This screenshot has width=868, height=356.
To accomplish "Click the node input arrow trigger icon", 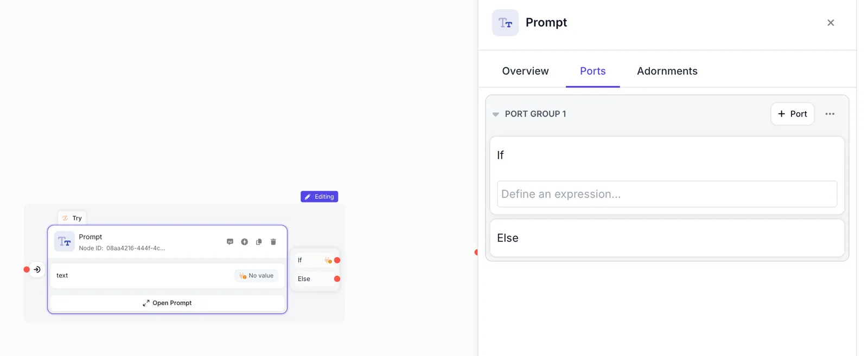I will coord(37,269).
